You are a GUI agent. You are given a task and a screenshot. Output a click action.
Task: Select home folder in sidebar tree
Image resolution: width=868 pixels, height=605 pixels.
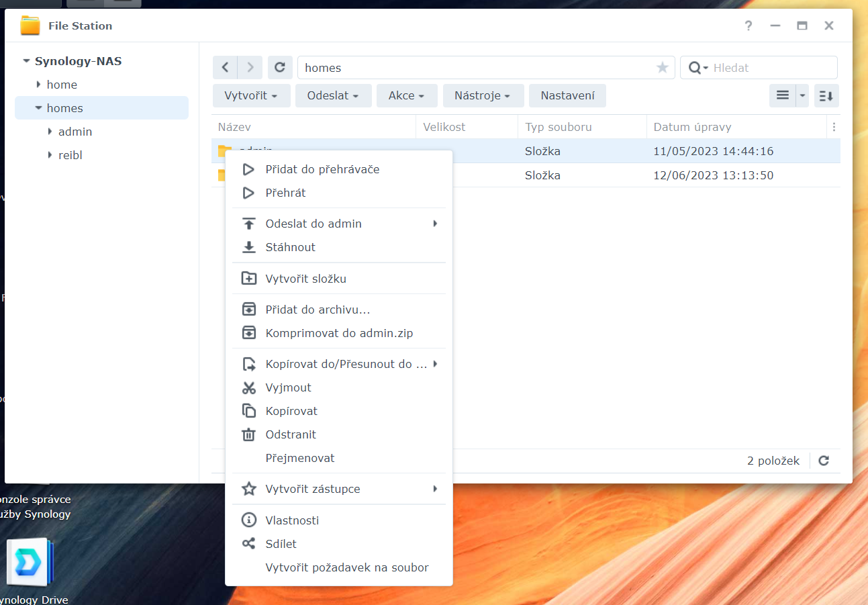[62, 85]
